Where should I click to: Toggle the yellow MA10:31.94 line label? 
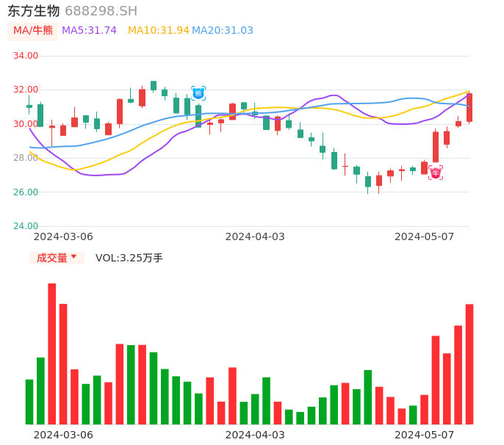point(158,30)
